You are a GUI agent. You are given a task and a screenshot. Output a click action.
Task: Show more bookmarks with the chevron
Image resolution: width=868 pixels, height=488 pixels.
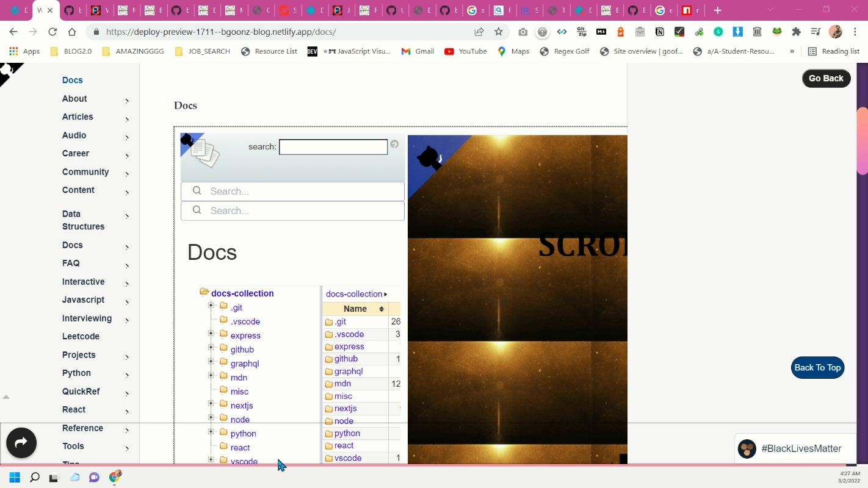(x=792, y=51)
